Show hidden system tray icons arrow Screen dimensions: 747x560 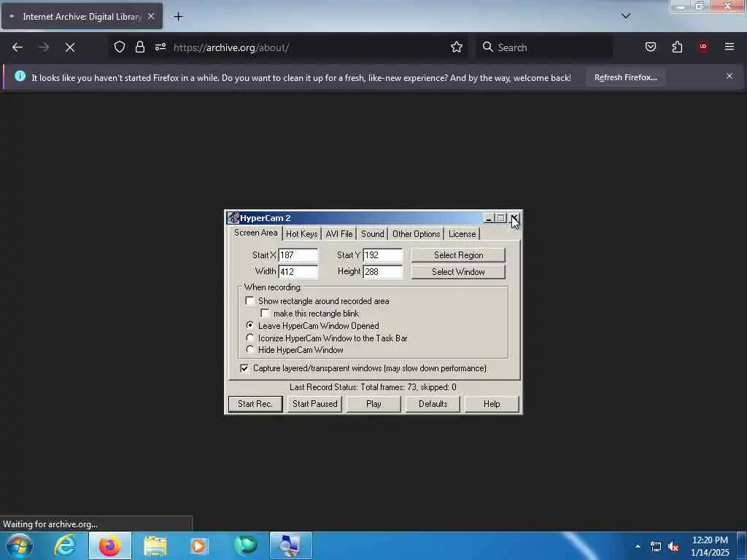click(x=638, y=546)
